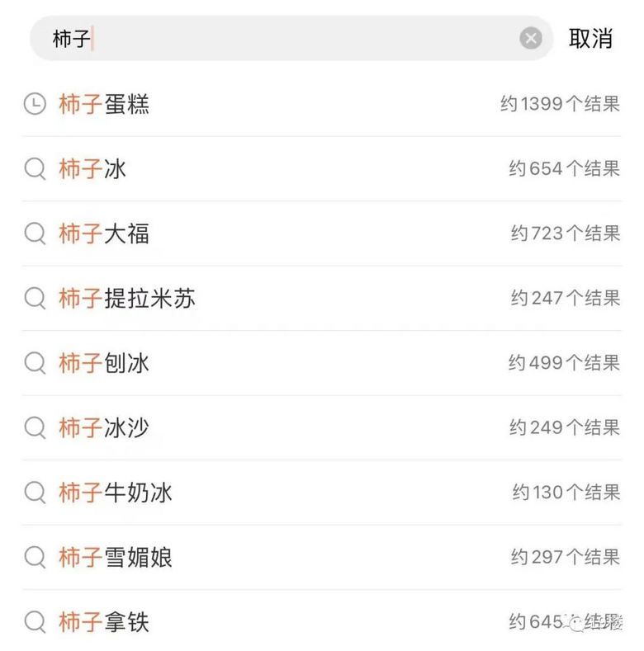Clear the search field with X icon
The width and height of the screenshot is (644, 651).
click(531, 39)
